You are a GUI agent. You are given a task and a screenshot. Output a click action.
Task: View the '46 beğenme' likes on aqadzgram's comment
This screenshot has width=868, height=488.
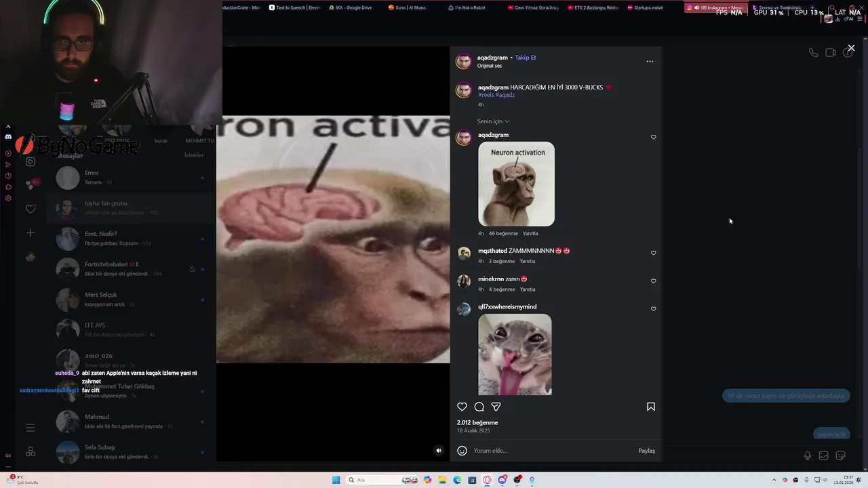click(x=503, y=233)
